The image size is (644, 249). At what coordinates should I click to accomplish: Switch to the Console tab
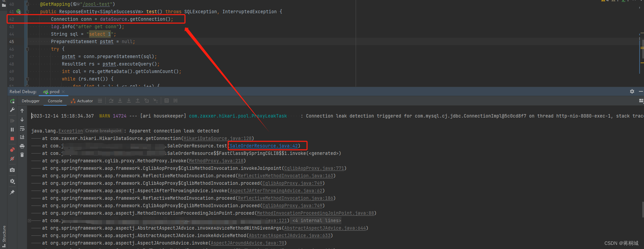click(55, 101)
